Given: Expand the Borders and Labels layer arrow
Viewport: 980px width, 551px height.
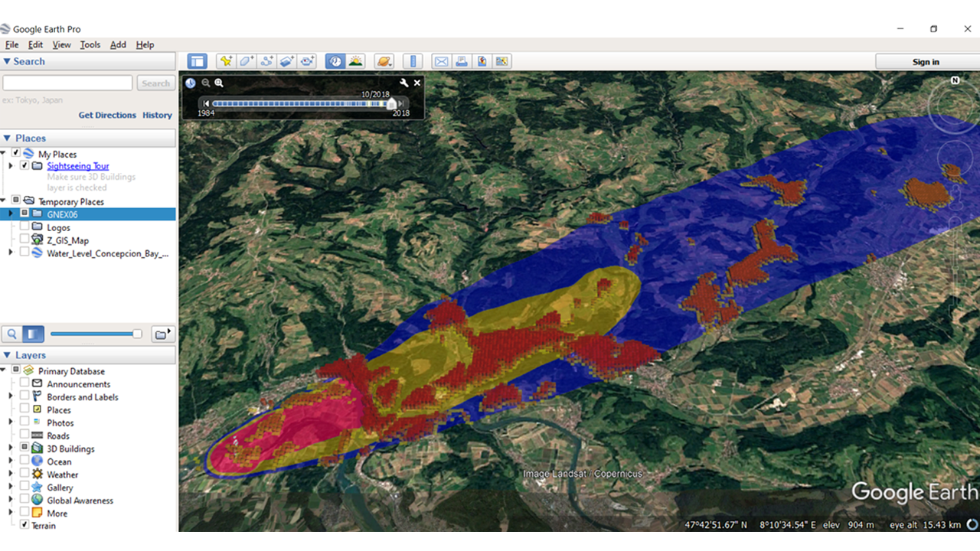Looking at the screenshot, I should click(11, 396).
